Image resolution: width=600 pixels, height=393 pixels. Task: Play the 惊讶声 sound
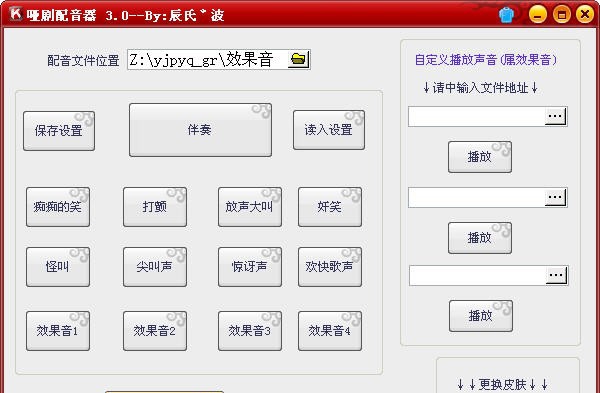(250, 267)
